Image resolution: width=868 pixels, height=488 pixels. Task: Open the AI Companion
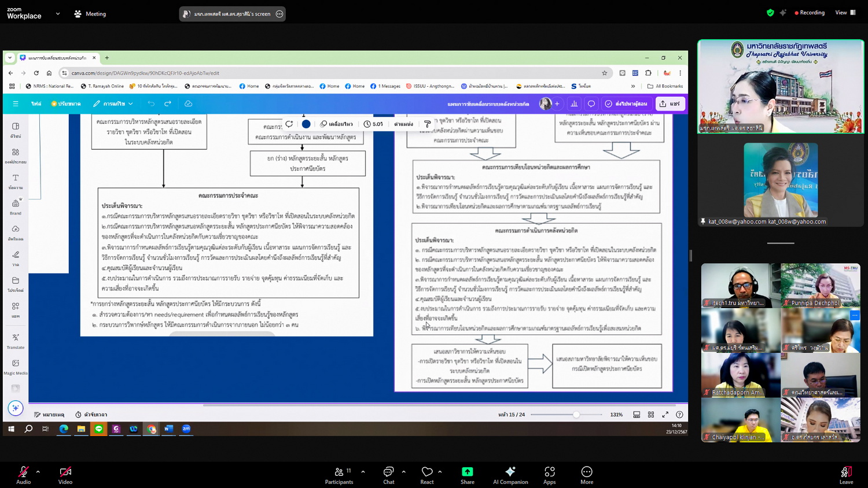(510, 475)
